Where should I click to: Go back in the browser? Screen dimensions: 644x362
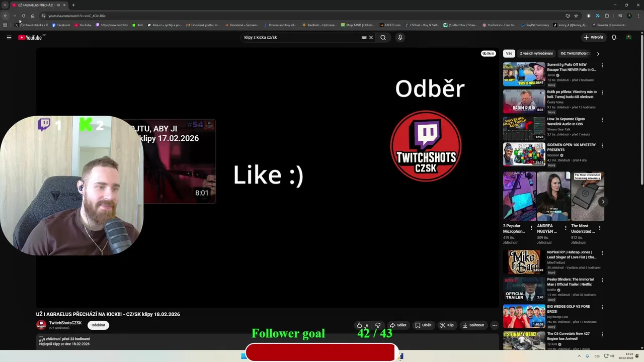tap(6, 16)
